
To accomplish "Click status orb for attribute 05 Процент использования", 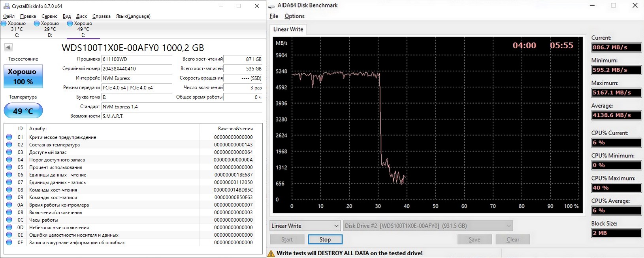I will (x=9, y=167).
